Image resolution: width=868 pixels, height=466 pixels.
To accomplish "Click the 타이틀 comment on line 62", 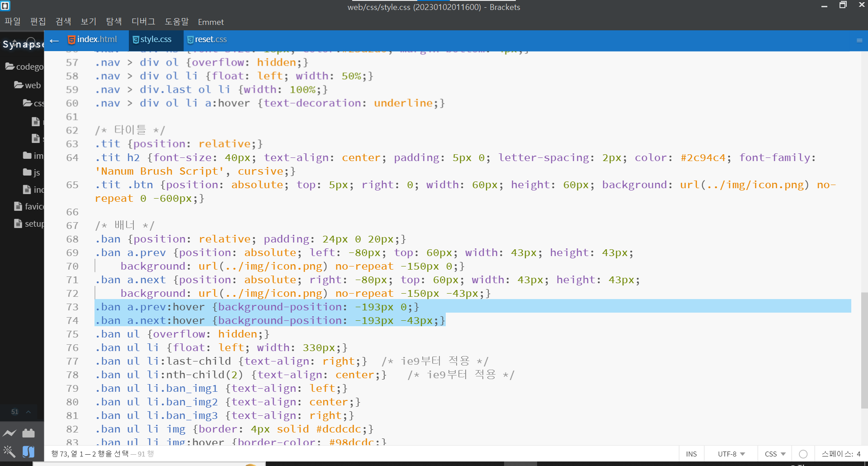I will point(130,130).
